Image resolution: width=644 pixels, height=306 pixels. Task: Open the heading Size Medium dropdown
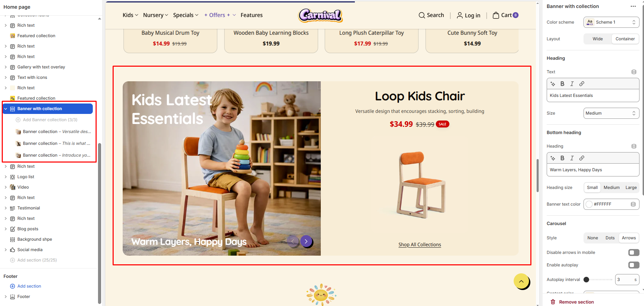pyautogui.click(x=611, y=113)
